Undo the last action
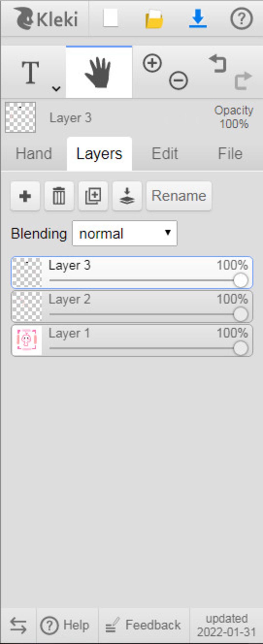The width and height of the screenshot is (263, 644). [218, 63]
